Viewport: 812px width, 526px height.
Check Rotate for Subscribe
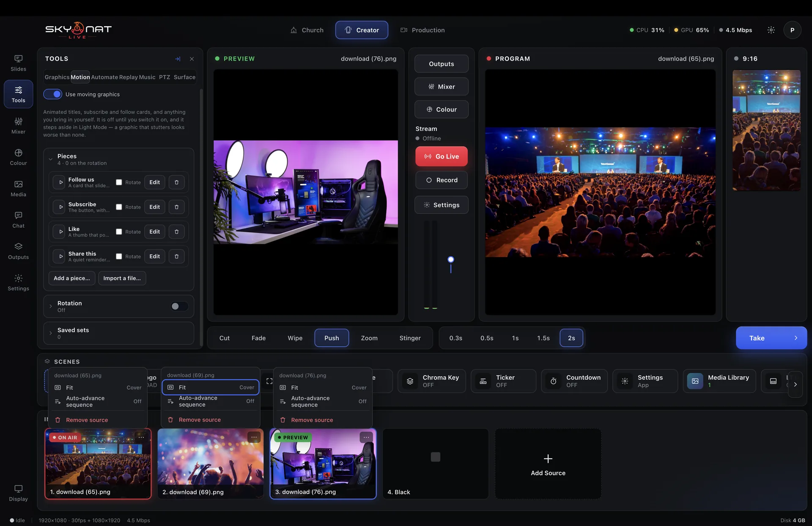point(119,207)
